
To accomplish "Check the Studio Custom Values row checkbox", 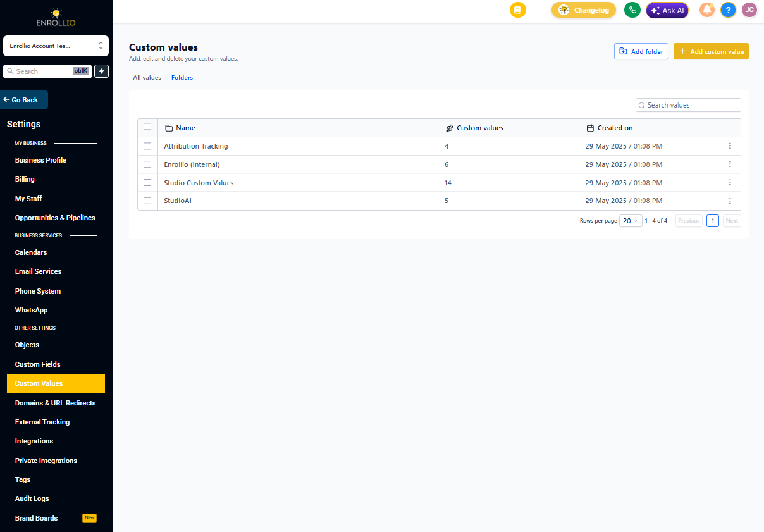I will click(147, 183).
